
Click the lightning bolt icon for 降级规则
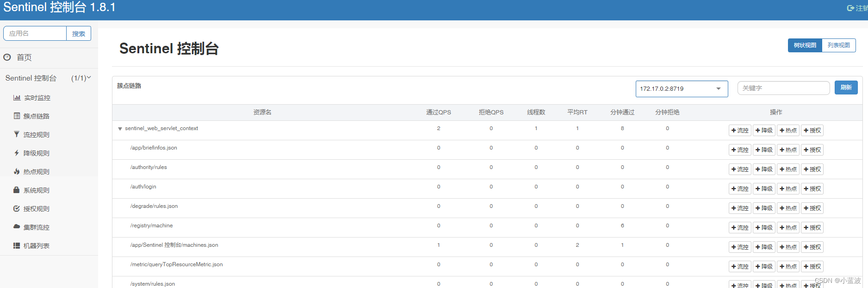tap(17, 153)
